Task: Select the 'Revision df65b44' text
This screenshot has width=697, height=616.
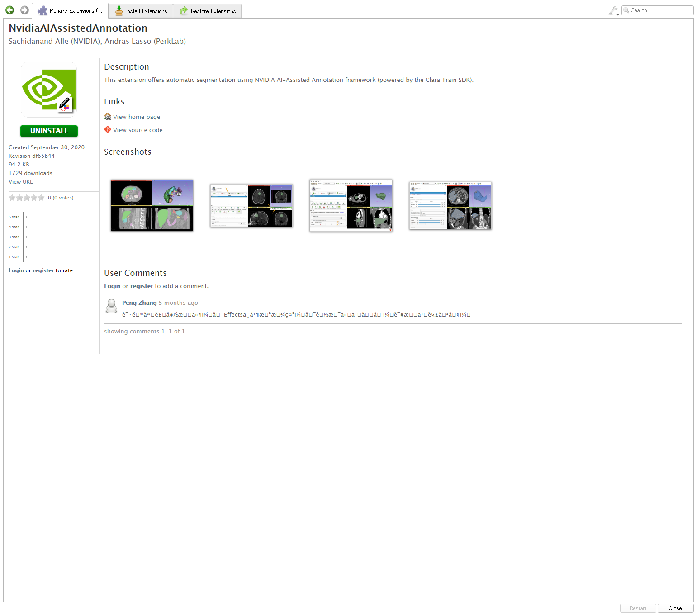Action: tap(32, 156)
